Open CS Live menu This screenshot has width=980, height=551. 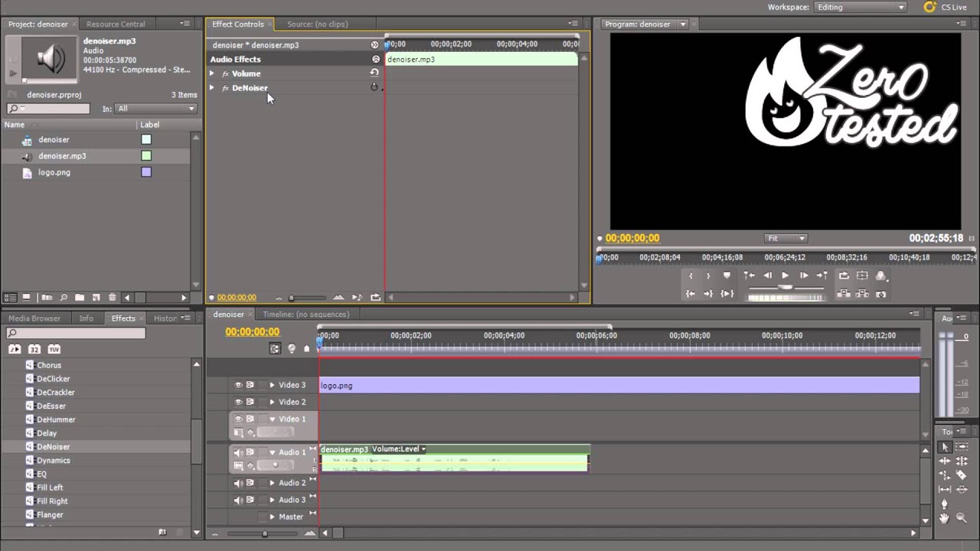tap(947, 7)
